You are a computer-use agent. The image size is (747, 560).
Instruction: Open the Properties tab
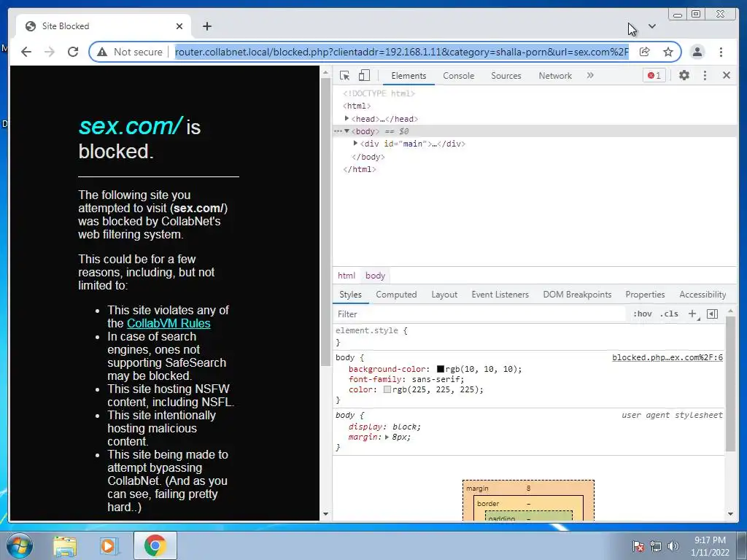pos(645,295)
